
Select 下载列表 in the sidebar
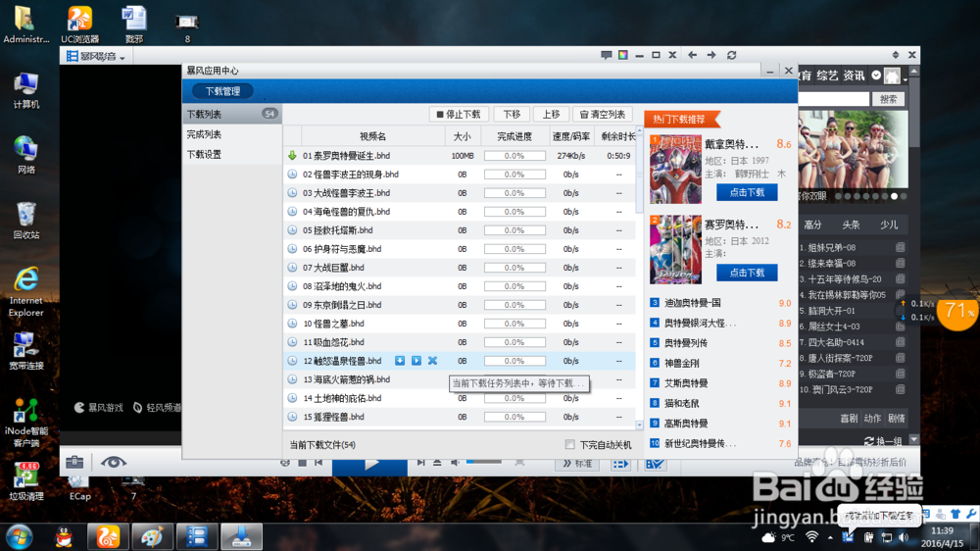232,115
